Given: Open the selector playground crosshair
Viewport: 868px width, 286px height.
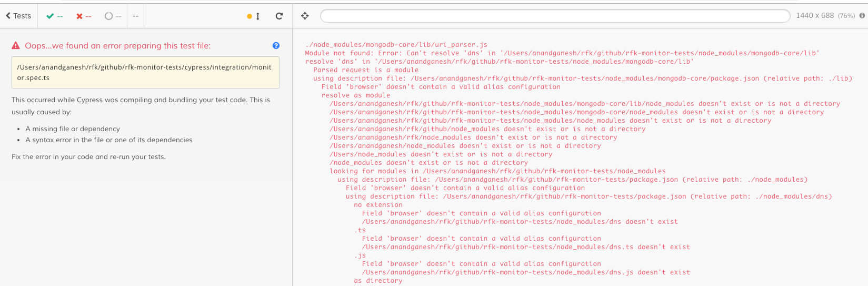Looking at the screenshot, I should pyautogui.click(x=305, y=16).
